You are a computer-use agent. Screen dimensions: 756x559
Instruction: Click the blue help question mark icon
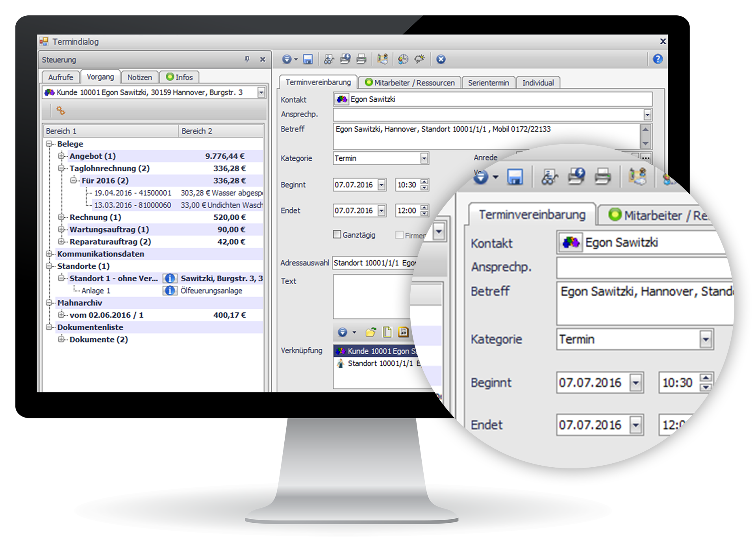pyautogui.click(x=657, y=59)
